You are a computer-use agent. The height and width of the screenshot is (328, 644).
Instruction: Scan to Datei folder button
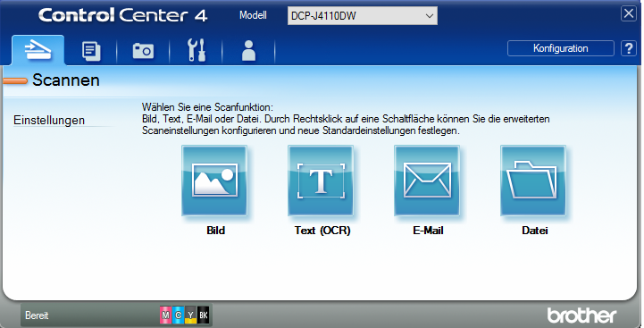coord(533,181)
